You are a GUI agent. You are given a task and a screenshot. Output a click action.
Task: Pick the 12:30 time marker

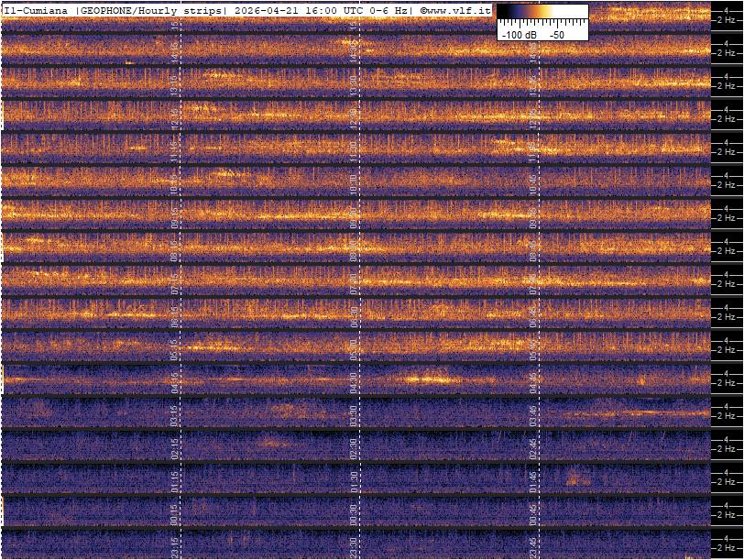pos(354,117)
